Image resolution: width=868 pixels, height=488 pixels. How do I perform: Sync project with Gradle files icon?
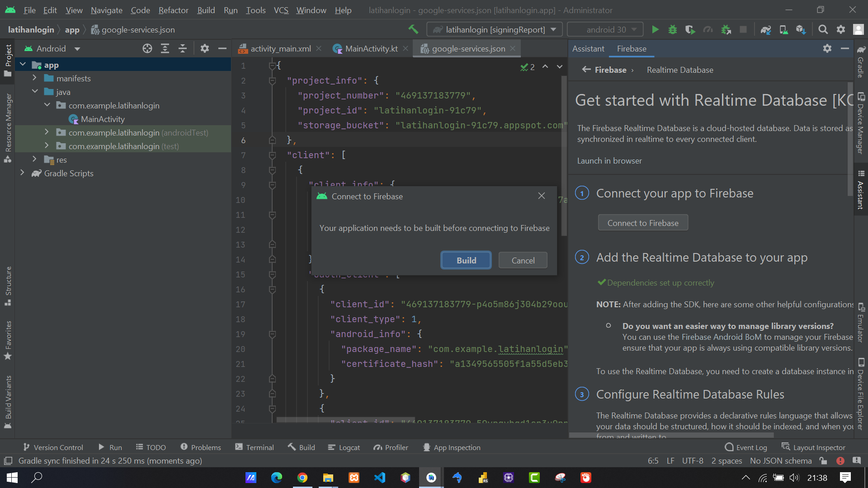pos(765,29)
